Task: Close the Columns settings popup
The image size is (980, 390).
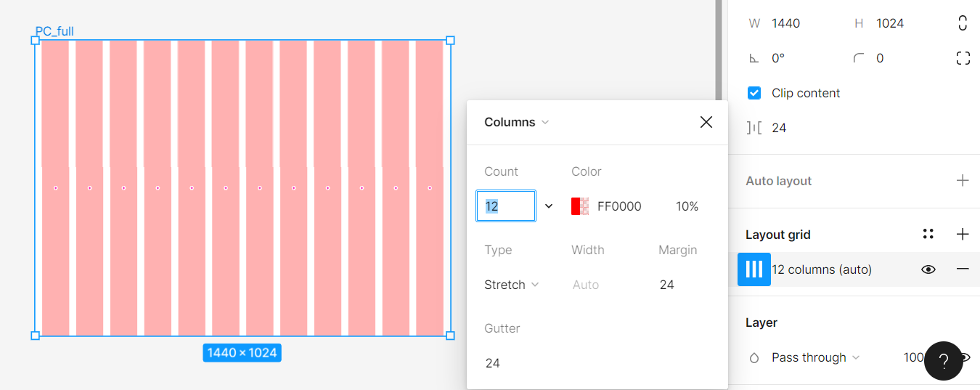Action: [706, 122]
